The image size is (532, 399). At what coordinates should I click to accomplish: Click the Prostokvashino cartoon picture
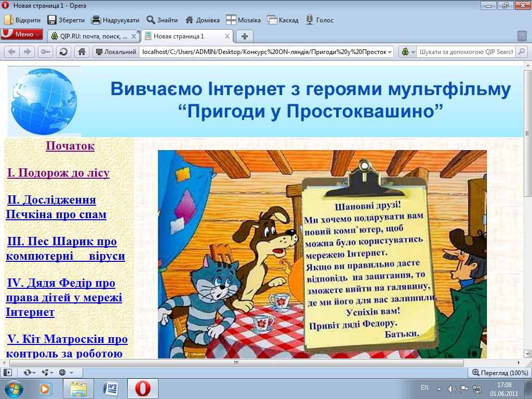[322, 254]
